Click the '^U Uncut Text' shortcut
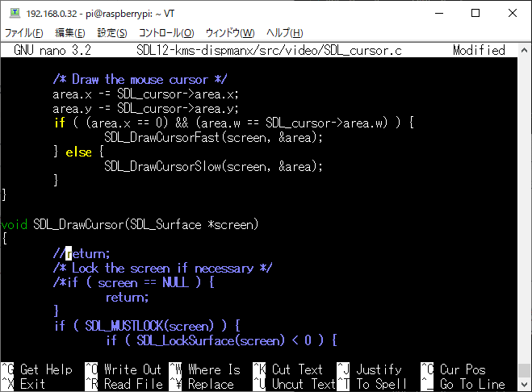 295,384
